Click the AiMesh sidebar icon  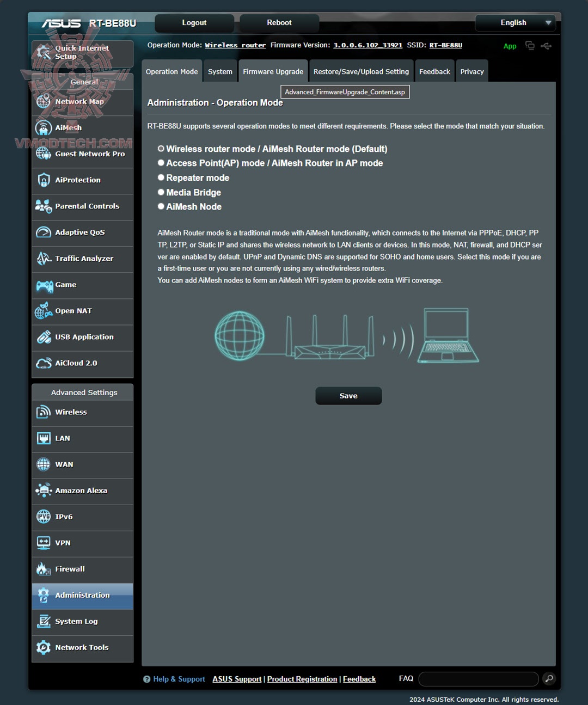pos(44,127)
